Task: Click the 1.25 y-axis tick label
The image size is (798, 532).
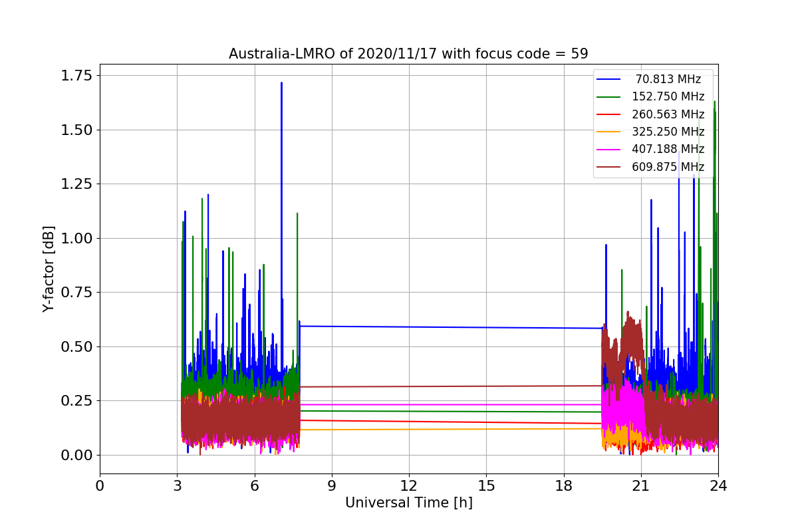Action: click(x=76, y=184)
